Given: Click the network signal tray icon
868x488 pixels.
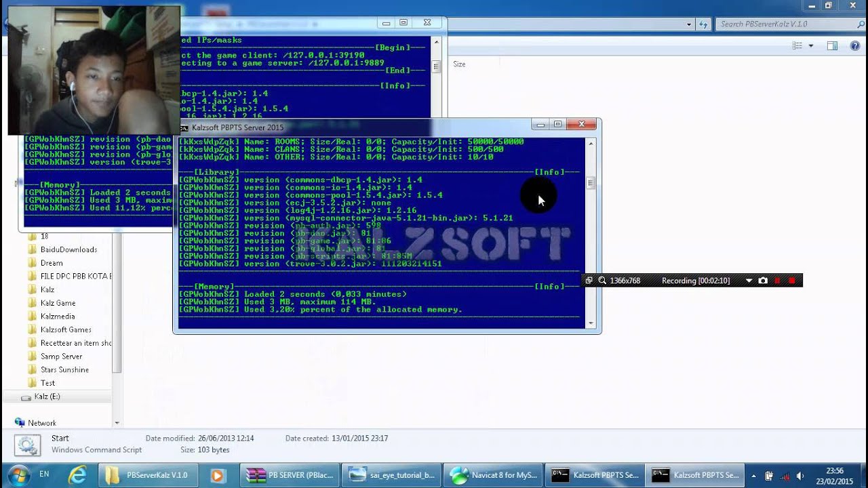Looking at the screenshot, I should tap(785, 476).
